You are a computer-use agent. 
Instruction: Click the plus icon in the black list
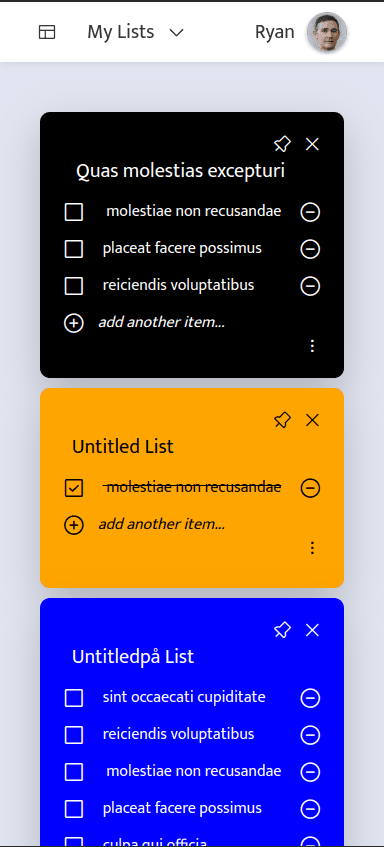(73, 323)
